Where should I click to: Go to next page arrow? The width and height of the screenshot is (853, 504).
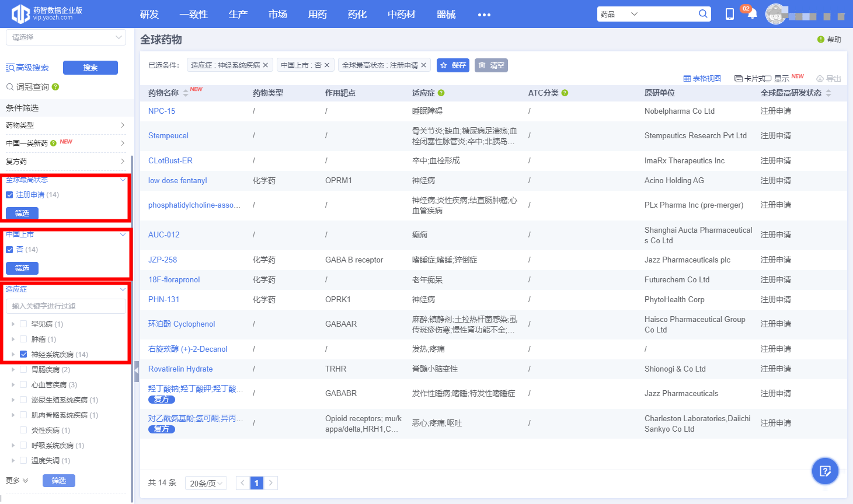270,483
